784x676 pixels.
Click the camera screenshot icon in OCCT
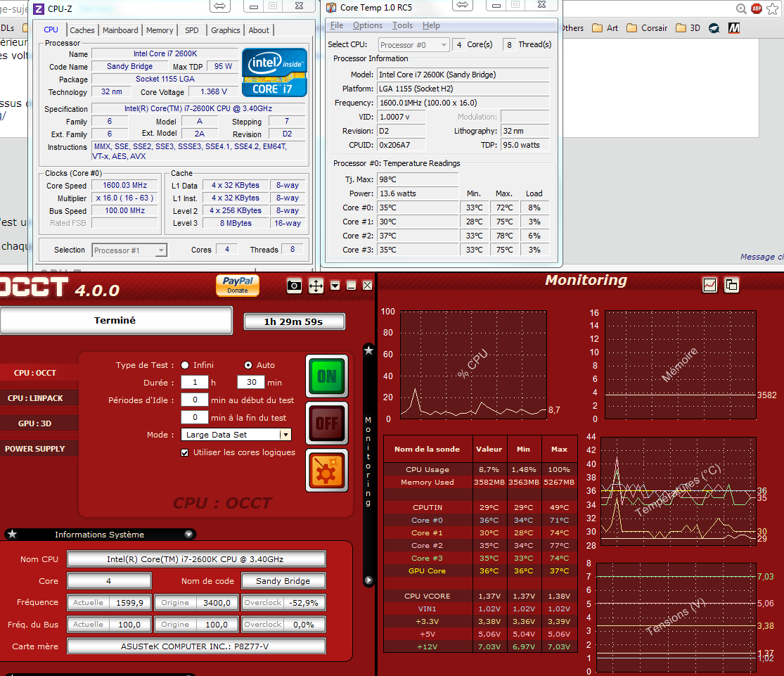[x=295, y=286]
